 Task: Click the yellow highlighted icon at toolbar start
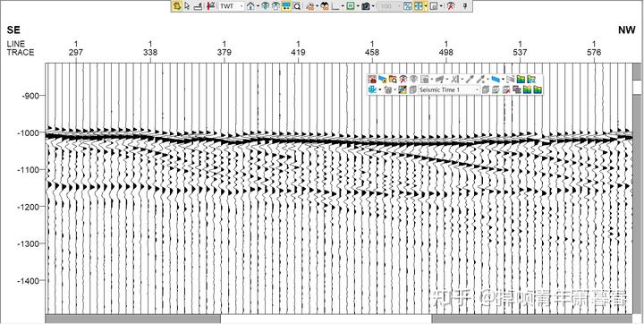176,6
